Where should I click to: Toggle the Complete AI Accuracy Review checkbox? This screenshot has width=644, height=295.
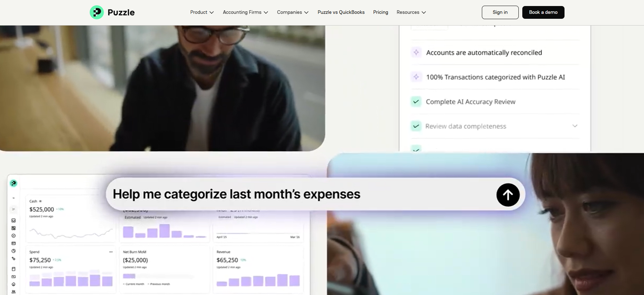416,102
